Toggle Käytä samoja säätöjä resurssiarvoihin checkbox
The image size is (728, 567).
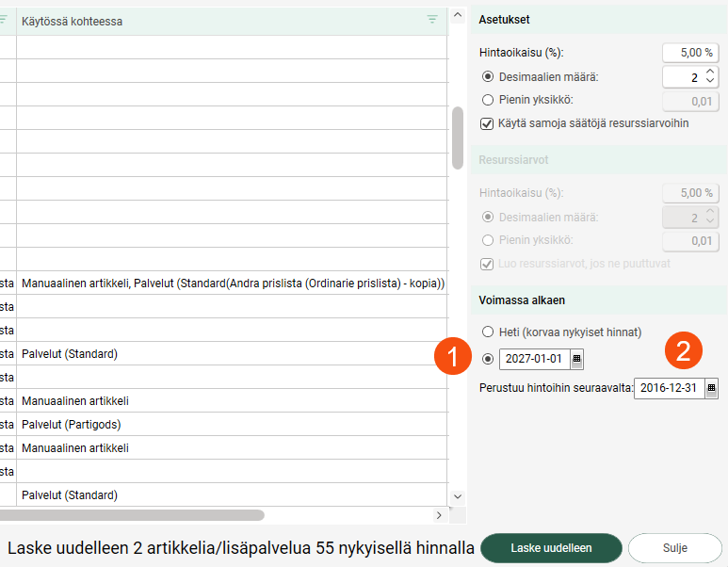488,123
